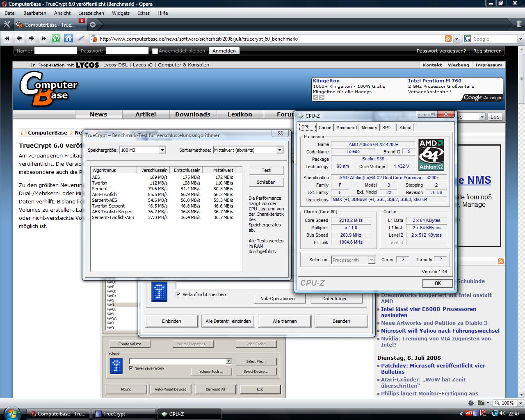The image size is (525, 420).
Task: Switch to CPU-Z Memory tab
Action: (369, 128)
